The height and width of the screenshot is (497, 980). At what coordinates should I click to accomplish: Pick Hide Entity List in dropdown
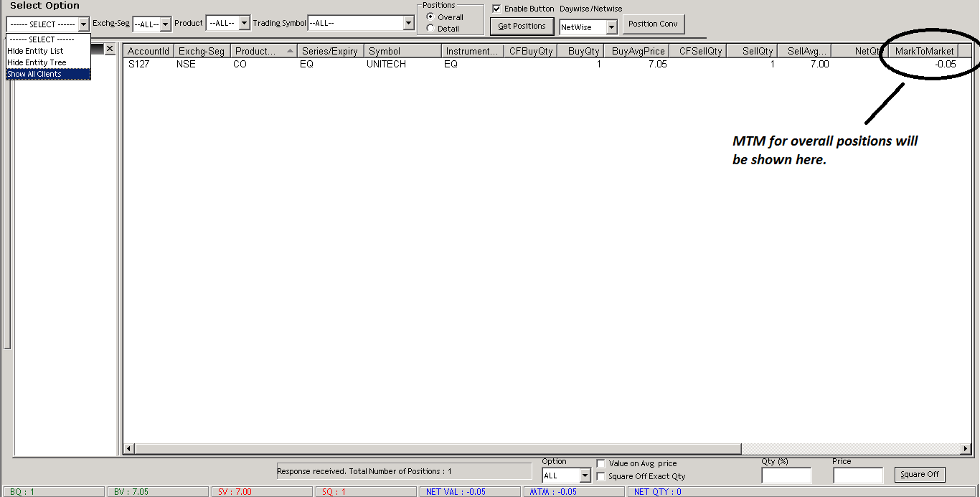[x=48, y=51]
